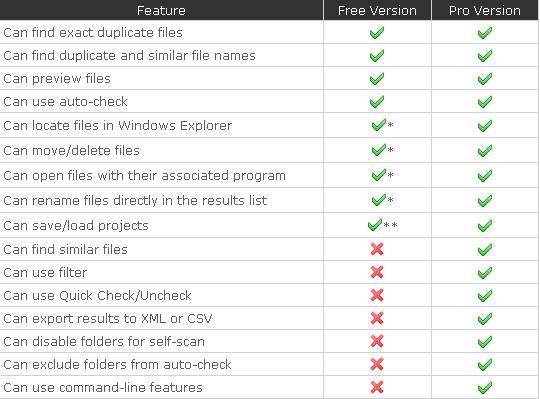
Task: Click Free Version checkmark for exact duplicate files
Action: point(377,33)
